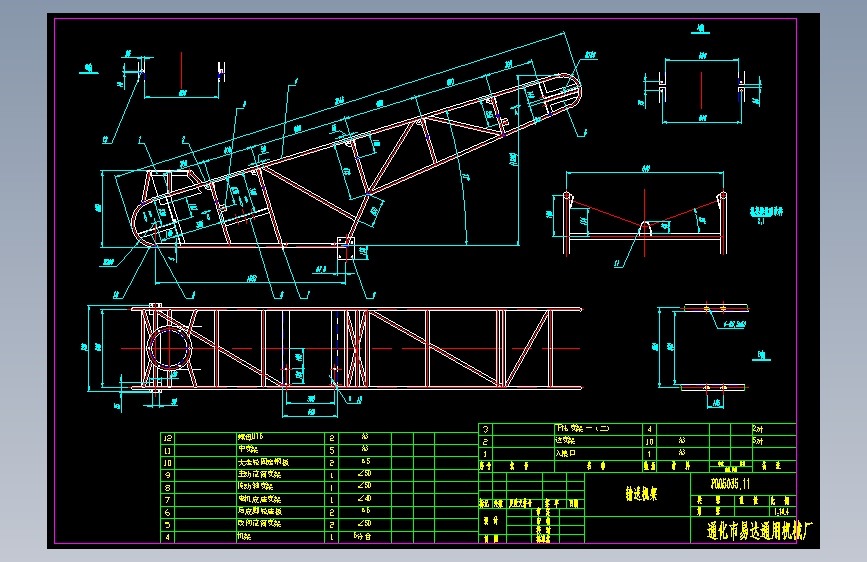Click the manufacturer name at title block bottom

tap(759, 531)
